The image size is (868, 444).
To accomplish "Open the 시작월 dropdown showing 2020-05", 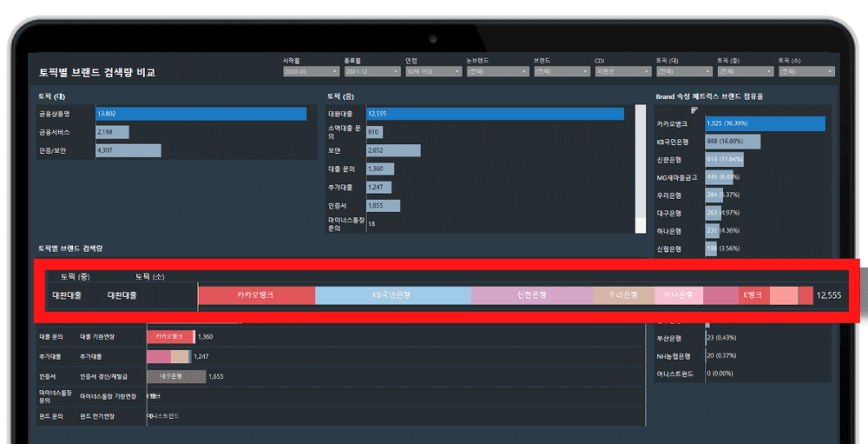I will [x=311, y=71].
